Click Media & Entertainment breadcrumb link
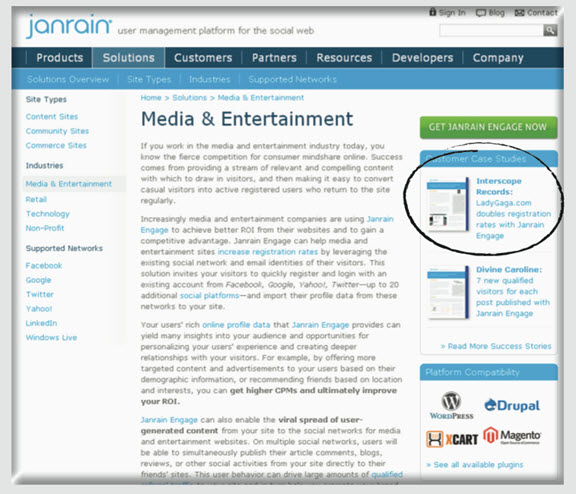The width and height of the screenshot is (576, 494). coord(261,98)
